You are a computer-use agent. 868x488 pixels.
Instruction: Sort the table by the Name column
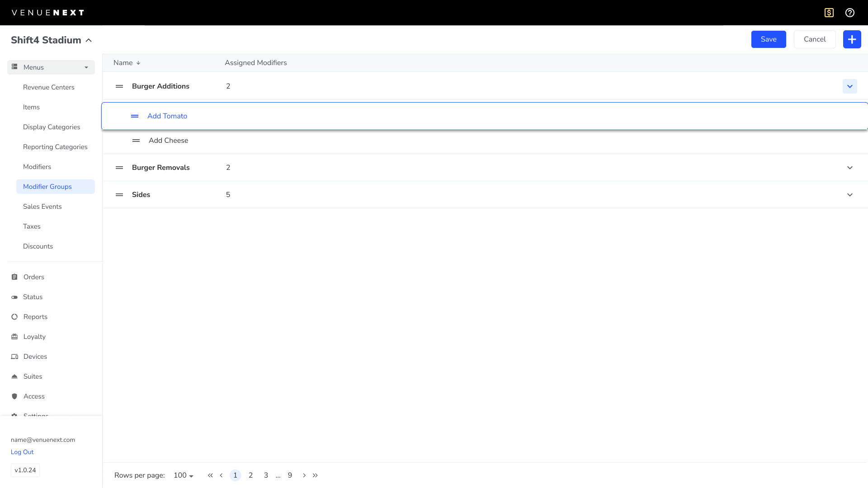click(x=127, y=63)
